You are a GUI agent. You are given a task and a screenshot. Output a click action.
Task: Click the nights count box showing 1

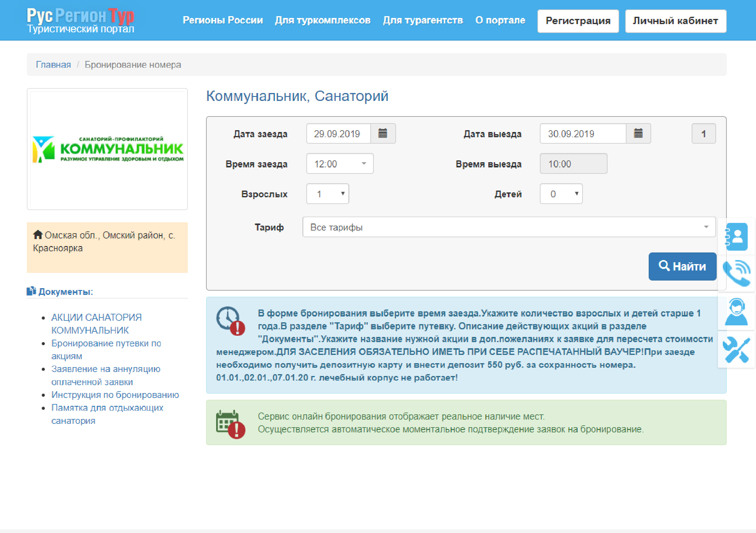click(704, 134)
